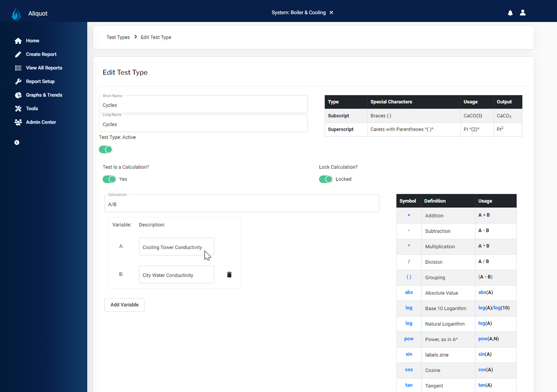The image size is (557, 392).
Task: Navigate back via the Test Types breadcrumb
Action: [x=118, y=37]
